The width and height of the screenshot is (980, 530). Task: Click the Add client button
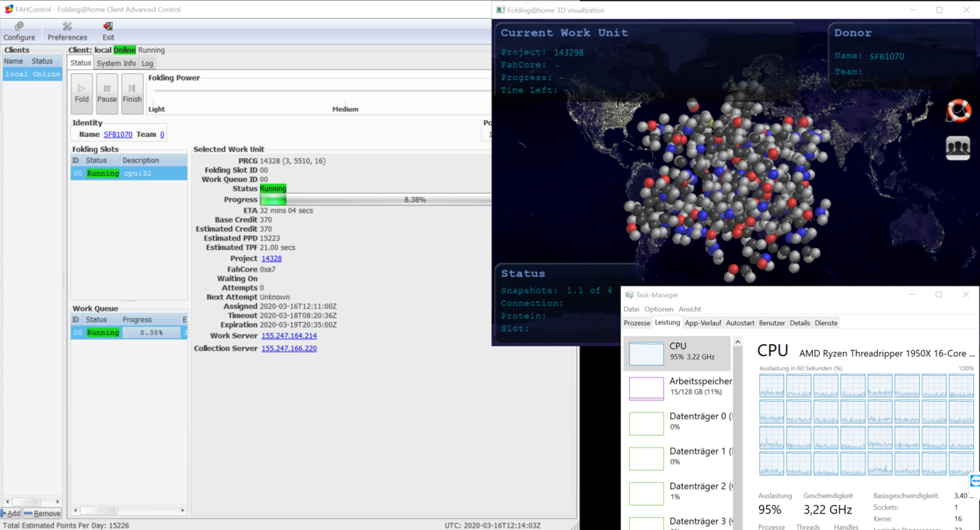pyautogui.click(x=11, y=514)
